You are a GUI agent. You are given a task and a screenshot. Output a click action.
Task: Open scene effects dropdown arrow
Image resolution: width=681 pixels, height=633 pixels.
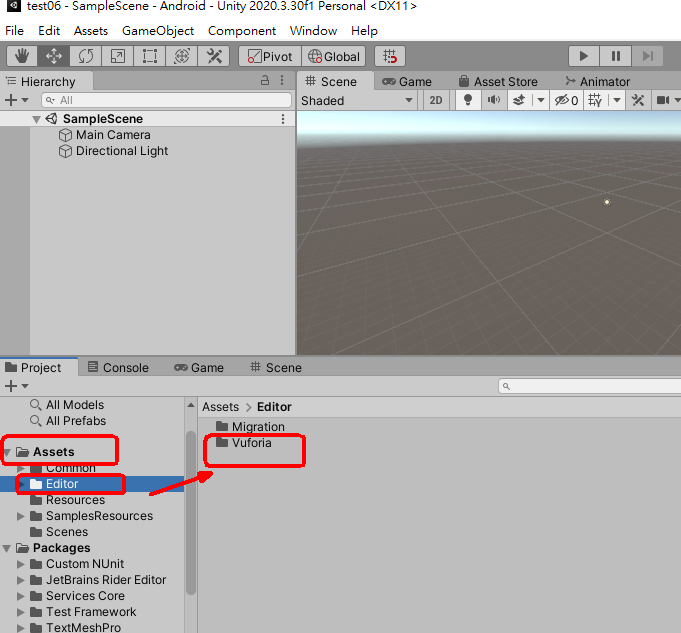[541, 101]
